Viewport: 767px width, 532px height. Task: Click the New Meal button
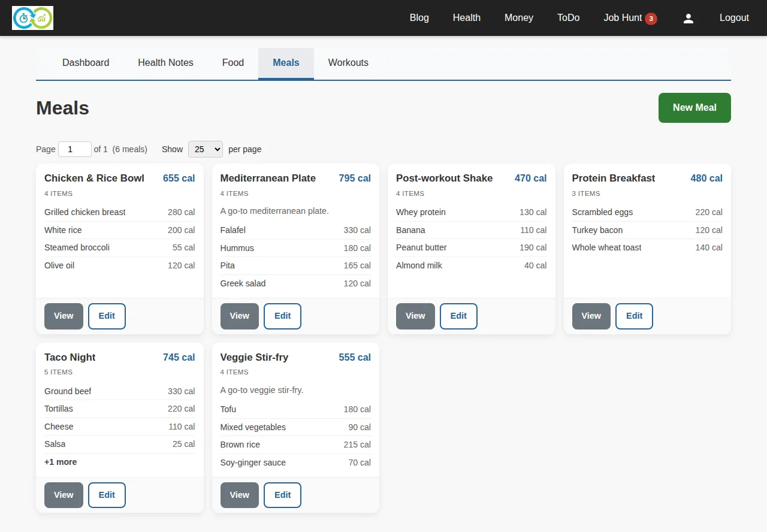pos(694,108)
